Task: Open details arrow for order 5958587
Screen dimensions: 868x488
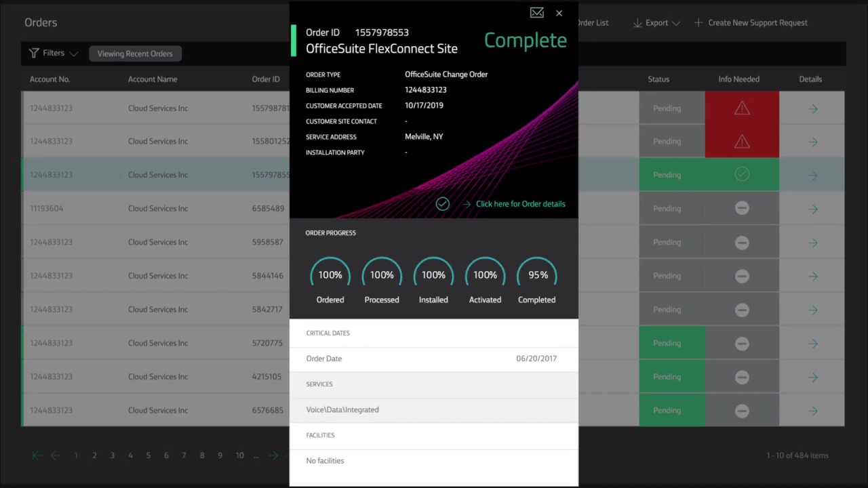Action: 812,243
